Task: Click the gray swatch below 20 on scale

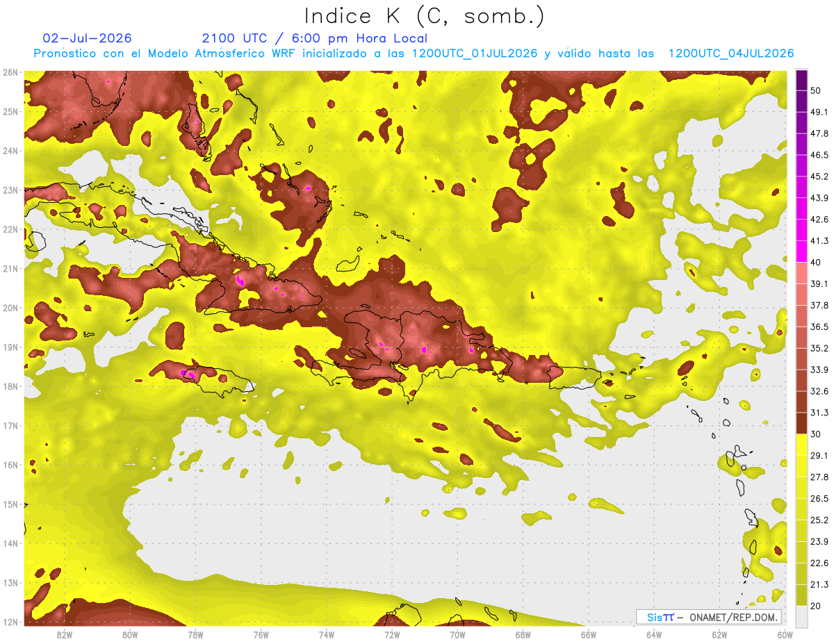Action: click(801, 616)
